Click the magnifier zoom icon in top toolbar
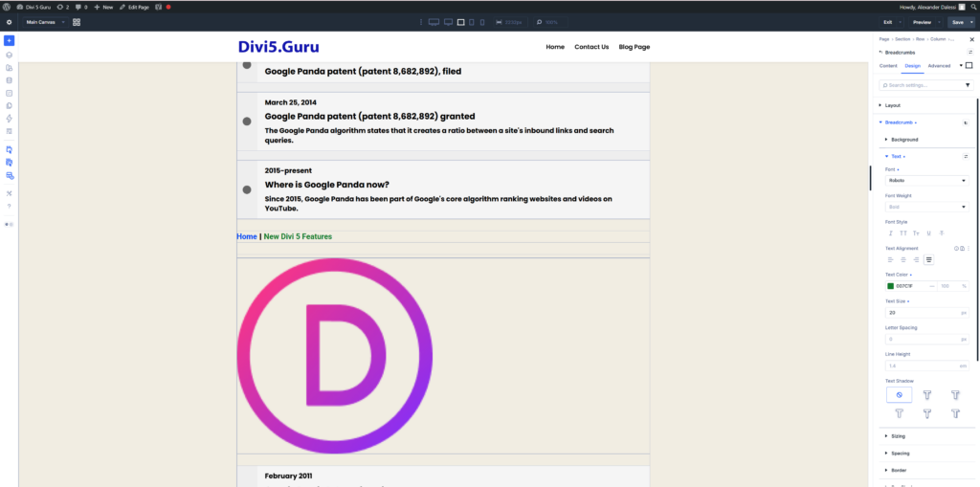 click(x=539, y=22)
